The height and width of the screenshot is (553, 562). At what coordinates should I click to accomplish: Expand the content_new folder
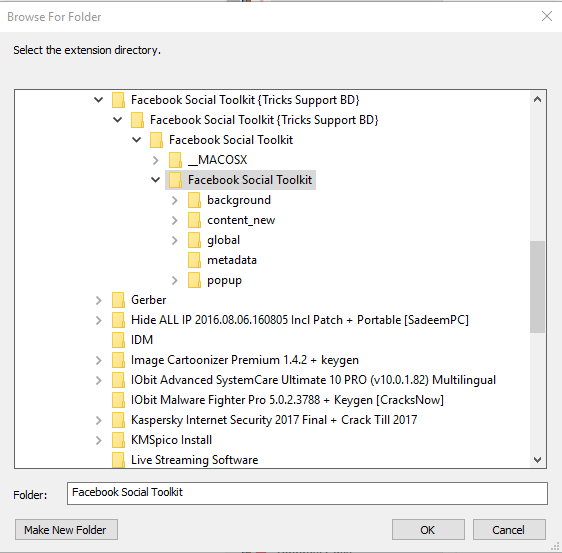click(x=175, y=220)
